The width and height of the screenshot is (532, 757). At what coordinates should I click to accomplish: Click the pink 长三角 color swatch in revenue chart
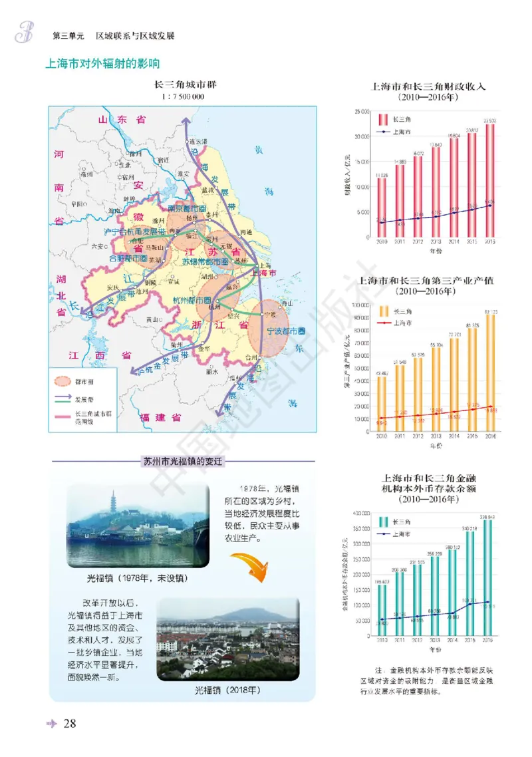(x=384, y=120)
